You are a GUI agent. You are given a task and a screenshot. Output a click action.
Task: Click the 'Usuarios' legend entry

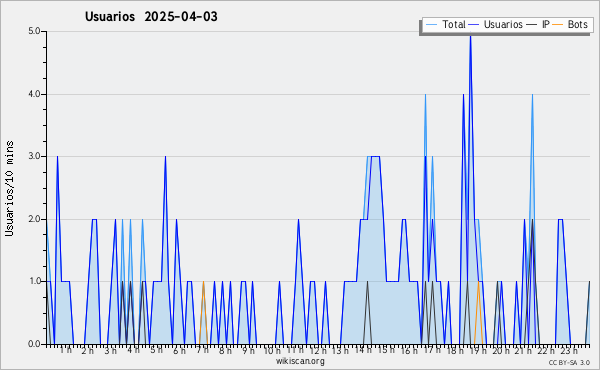point(496,24)
